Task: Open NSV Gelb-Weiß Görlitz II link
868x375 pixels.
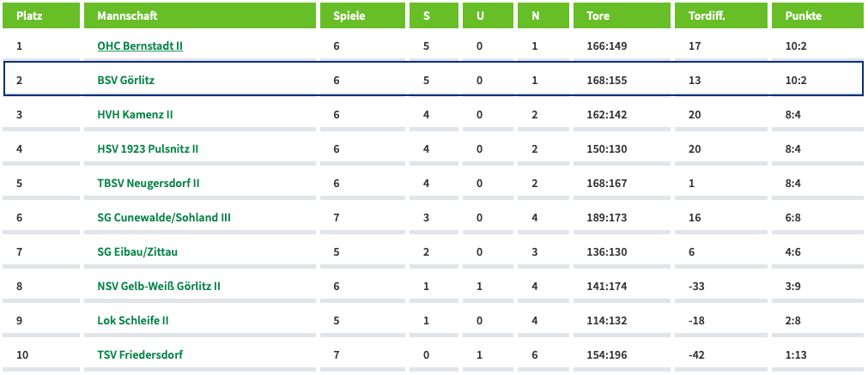Action: (x=159, y=286)
